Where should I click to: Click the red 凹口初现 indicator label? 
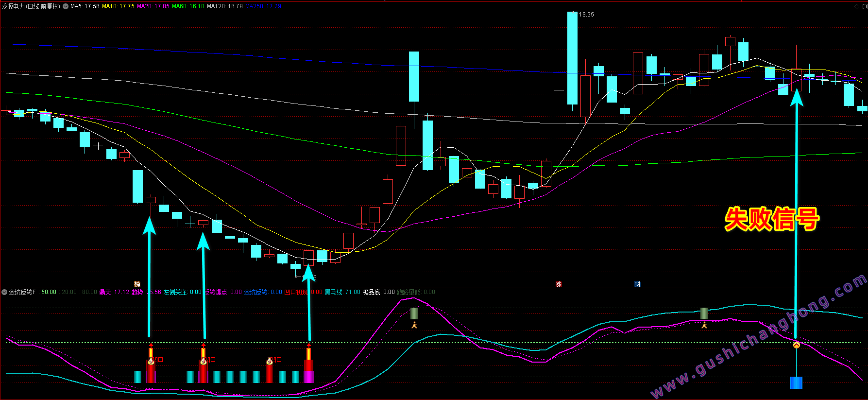coord(296,292)
